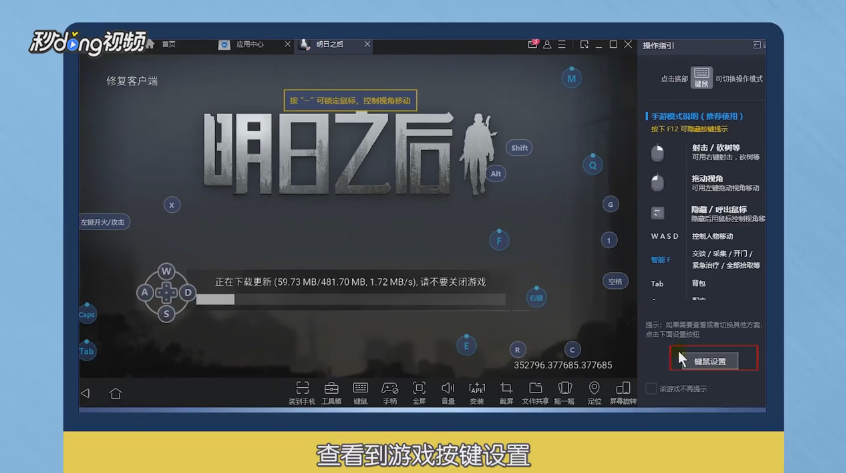Open the emulator hamburger menu
The image size is (846, 473).
[562, 44]
